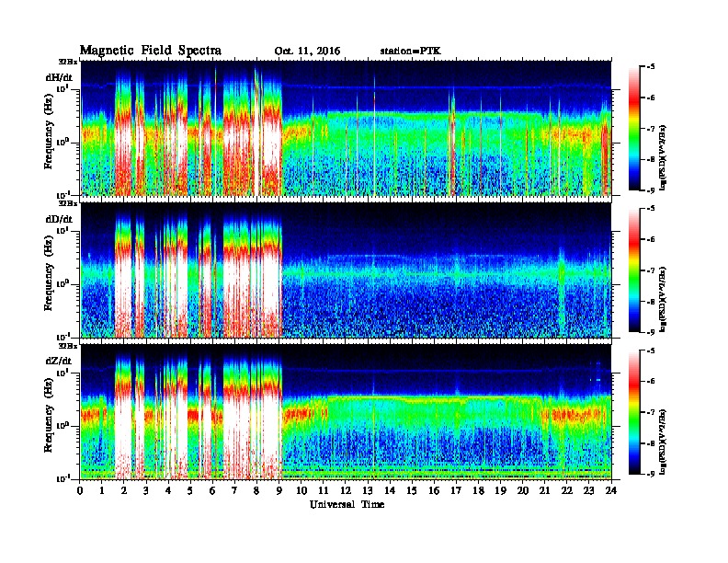Click hour 15 on the Universal Time axis
Image resolution: width=728 pixels, height=563 pixels.
[412, 490]
